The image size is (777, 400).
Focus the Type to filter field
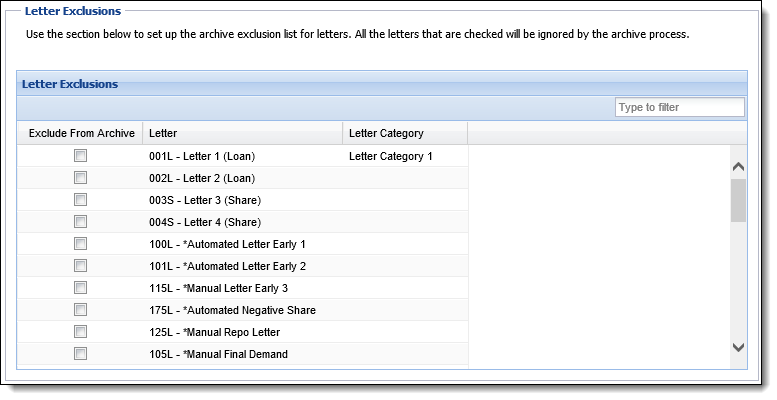[x=680, y=107]
